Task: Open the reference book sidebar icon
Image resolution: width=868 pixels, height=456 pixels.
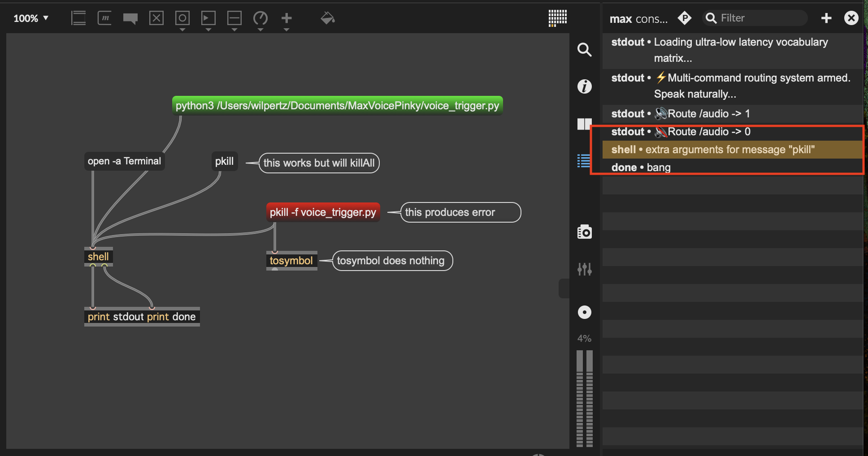Action: click(584, 124)
